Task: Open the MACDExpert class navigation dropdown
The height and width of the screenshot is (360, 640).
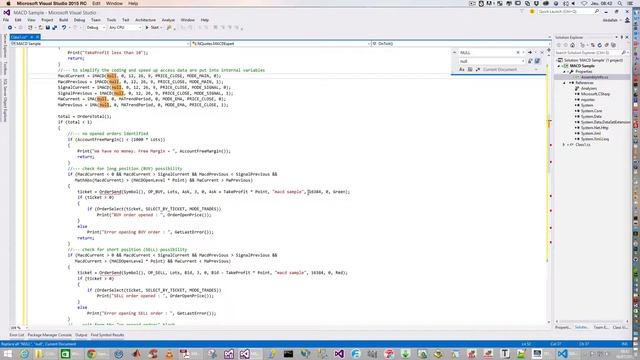Action: coord(281,43)
